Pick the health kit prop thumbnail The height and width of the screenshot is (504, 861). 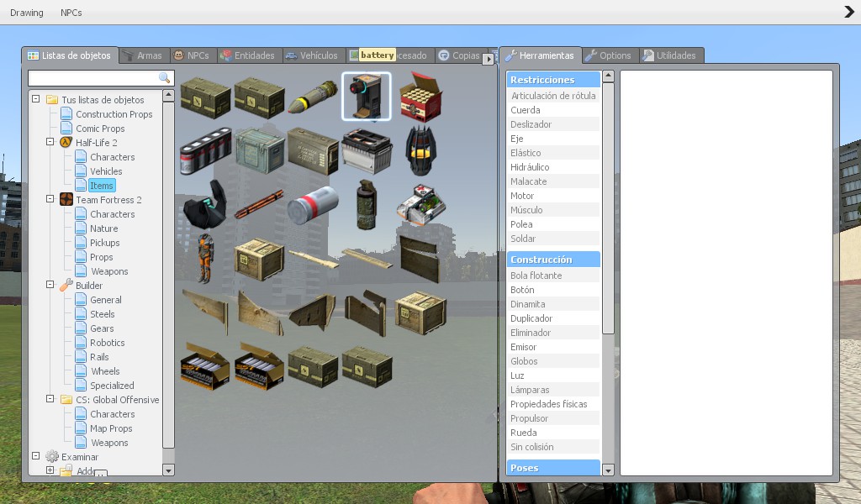point(420,204)
